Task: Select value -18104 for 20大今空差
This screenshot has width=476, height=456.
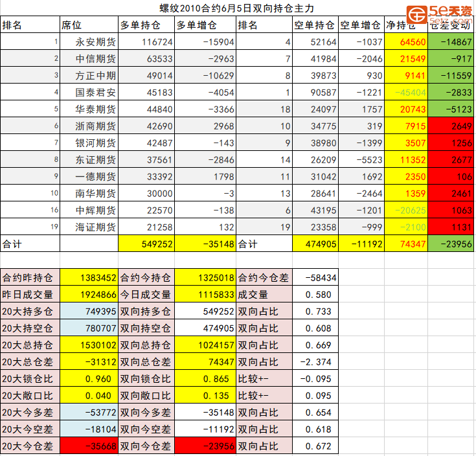Action: [89, 429]
